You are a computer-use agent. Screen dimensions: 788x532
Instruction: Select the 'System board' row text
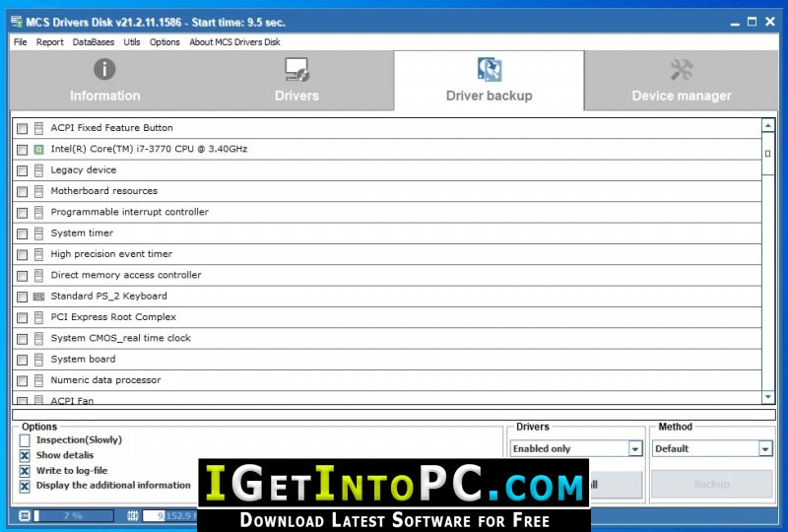83,359
